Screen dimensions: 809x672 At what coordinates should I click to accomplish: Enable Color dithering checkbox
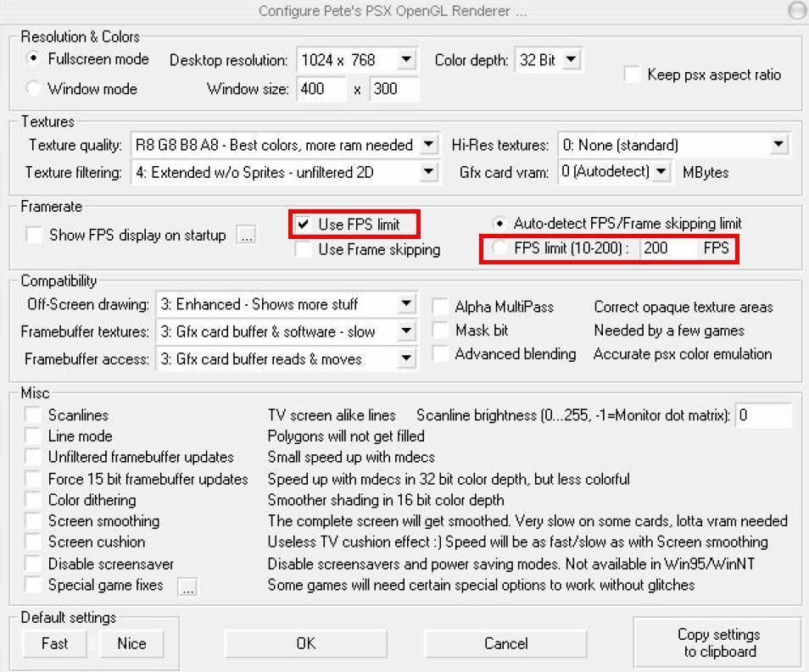click(x=34, y=500)
